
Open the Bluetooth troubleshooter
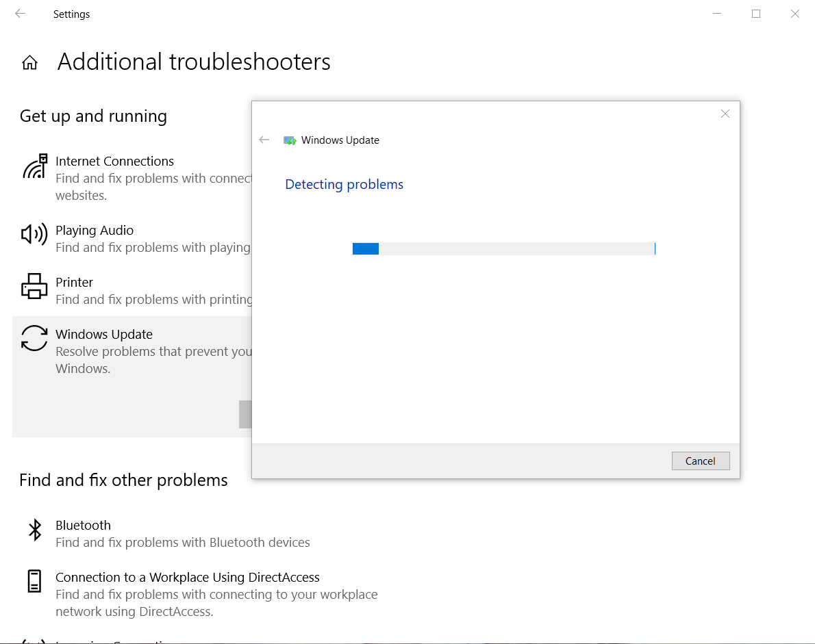[203, 533]
